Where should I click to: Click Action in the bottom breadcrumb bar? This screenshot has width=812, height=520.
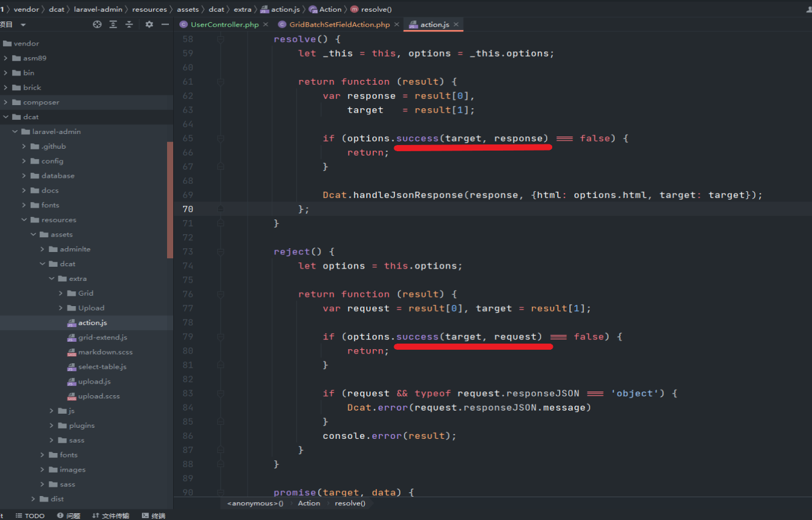pos(309,503)
